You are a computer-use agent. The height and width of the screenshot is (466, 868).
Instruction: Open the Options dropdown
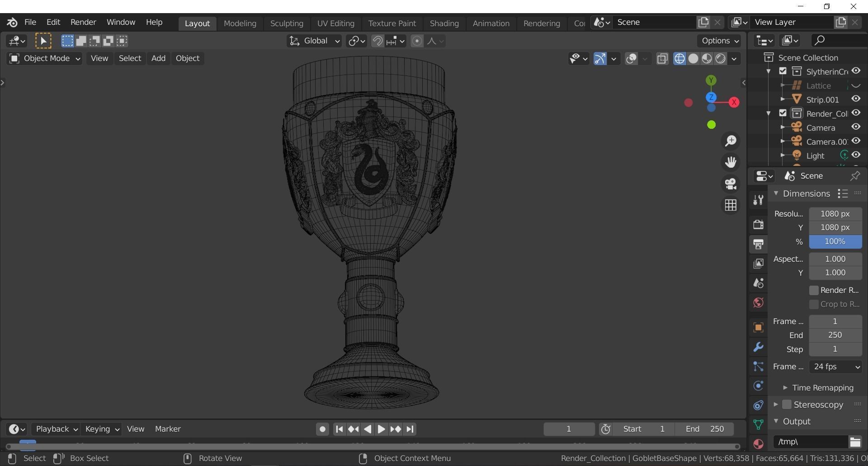pyautogui.click(x=719, y=41)
